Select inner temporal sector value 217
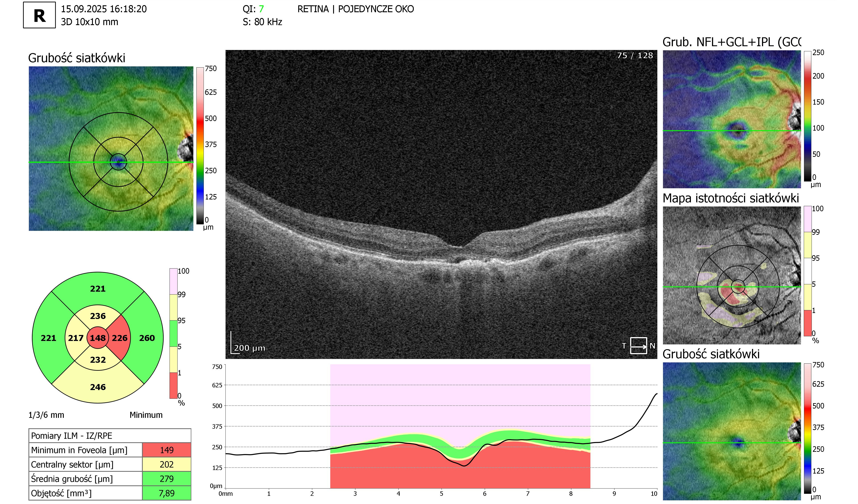The width and height of the screenshot is (858, 504). point(76,338)
